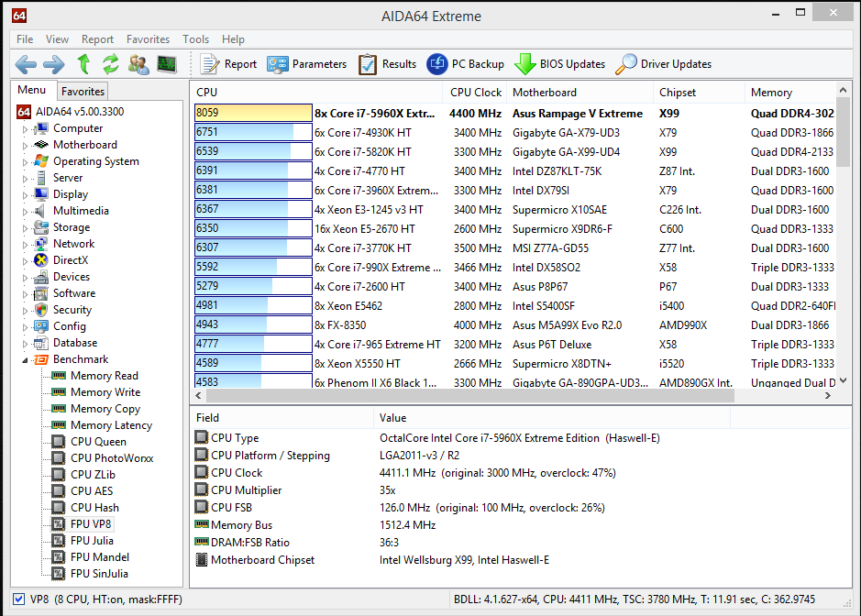Expand the Network tree node

pos(25,245)
